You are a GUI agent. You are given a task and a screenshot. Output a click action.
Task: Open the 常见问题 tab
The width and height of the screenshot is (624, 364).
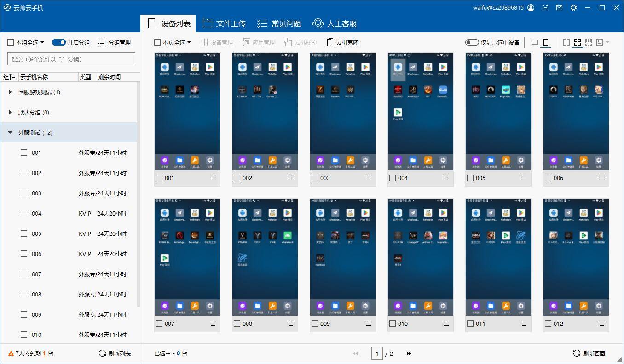tap(279, 23)
